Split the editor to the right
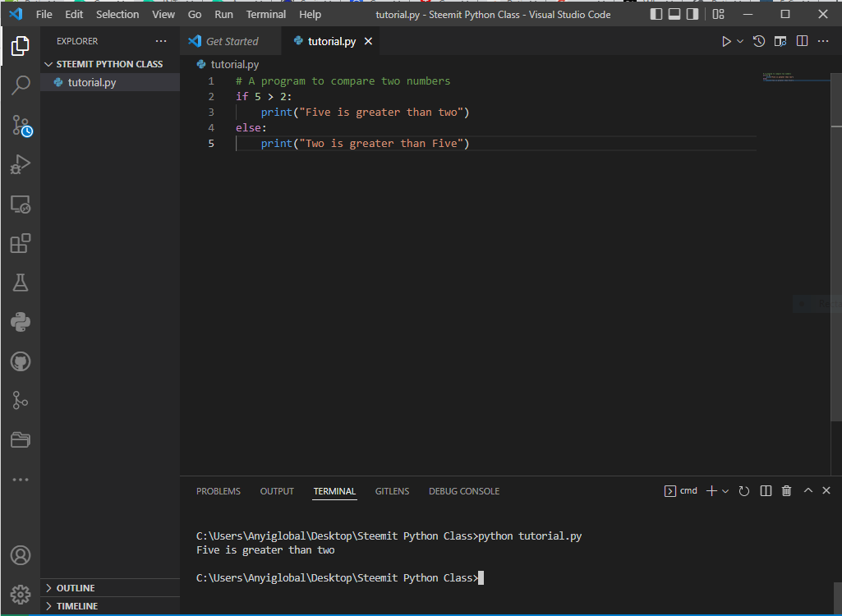Viewport: 842px width, 616px height. [802, 41]
